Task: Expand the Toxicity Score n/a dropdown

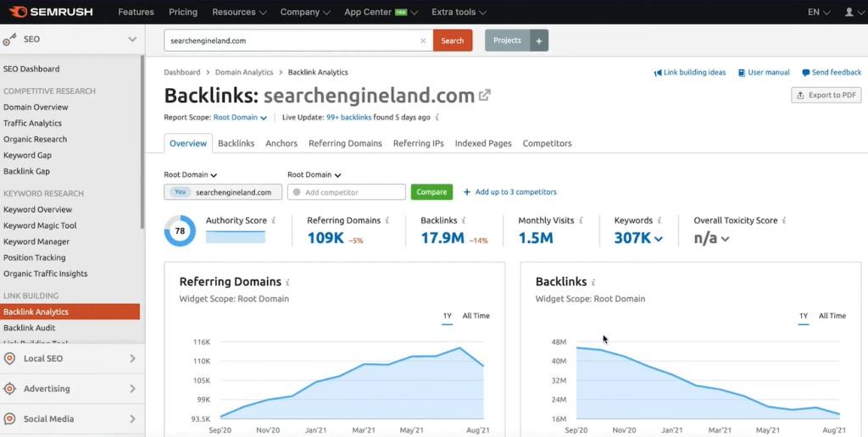Action: tap(726, 239)
